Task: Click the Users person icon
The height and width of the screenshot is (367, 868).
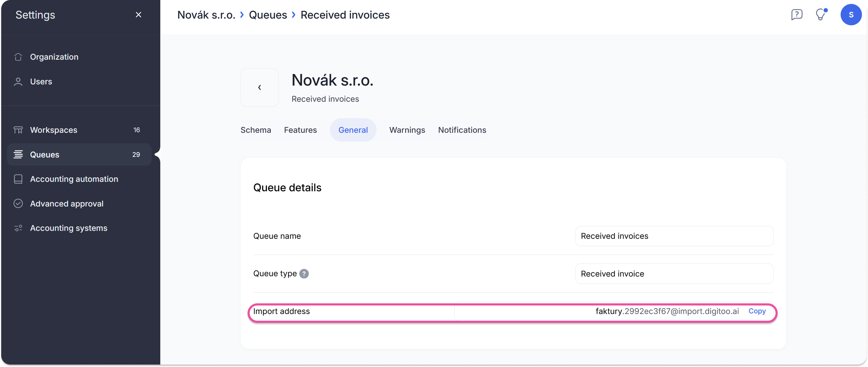Action: point(18,82)
